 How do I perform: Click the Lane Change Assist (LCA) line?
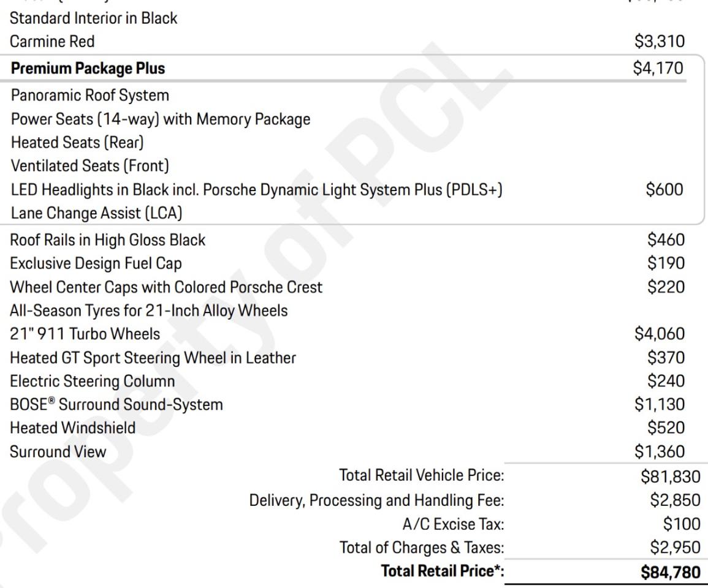tap(97, 213)
